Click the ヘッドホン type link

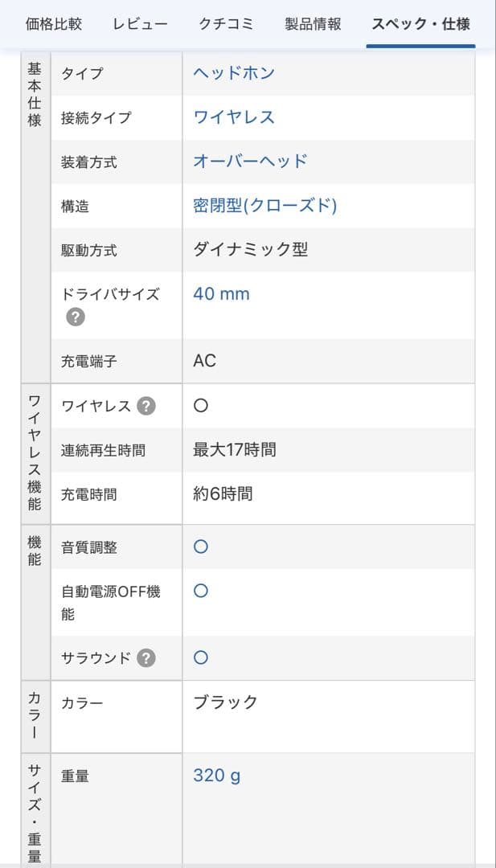click(234, 72)
